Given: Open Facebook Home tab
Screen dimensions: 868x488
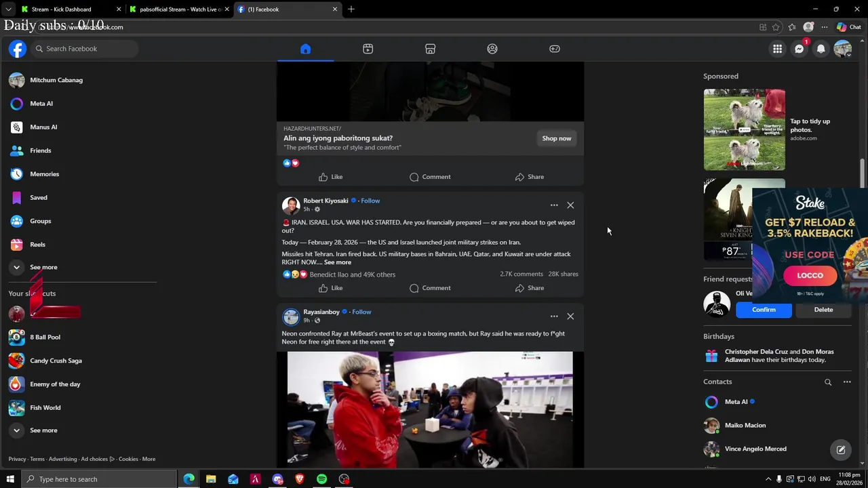Looking at the screenshot, I should point(305,49).
